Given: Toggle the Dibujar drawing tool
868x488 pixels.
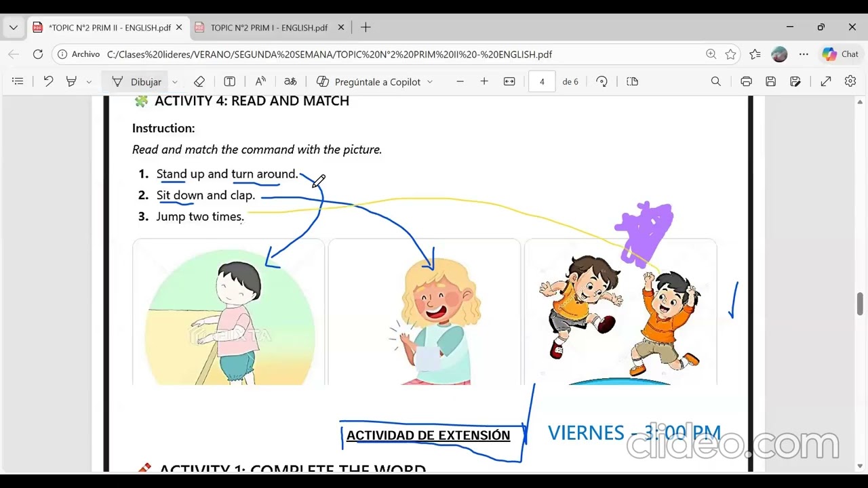Looking at the screenshot, I should 136,81.
